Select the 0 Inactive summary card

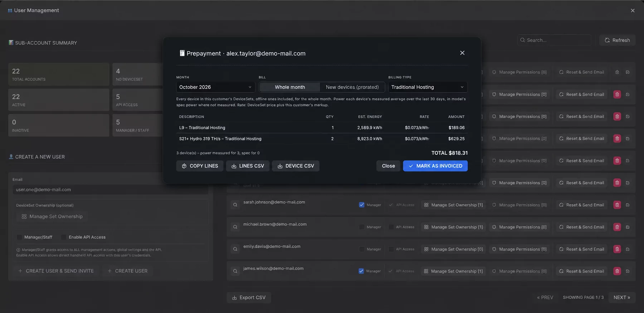[59, 125]
